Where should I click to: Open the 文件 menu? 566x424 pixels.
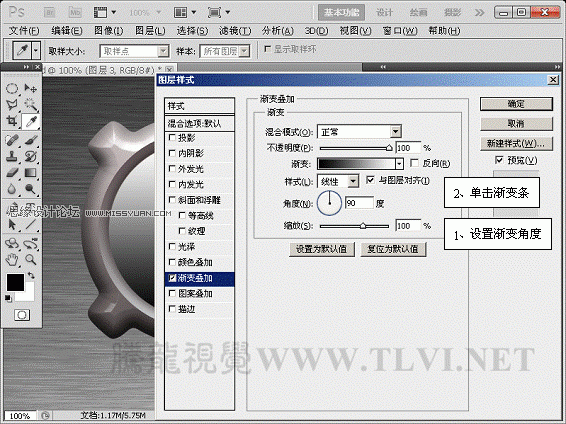[x=24, y=31]
